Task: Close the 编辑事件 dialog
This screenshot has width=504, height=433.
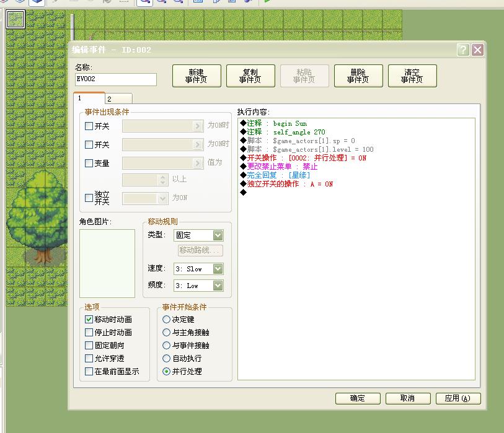Action: 477,50
